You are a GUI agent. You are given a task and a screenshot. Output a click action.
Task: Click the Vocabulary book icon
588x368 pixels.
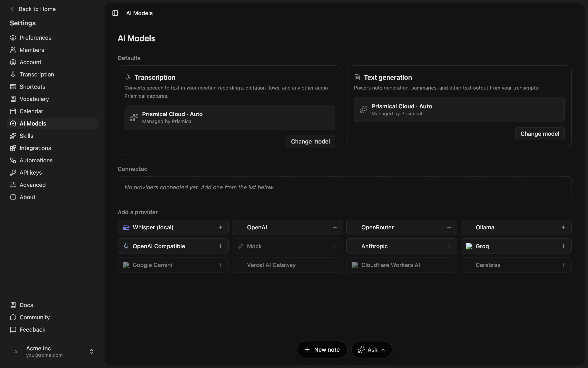coord(13,99)
